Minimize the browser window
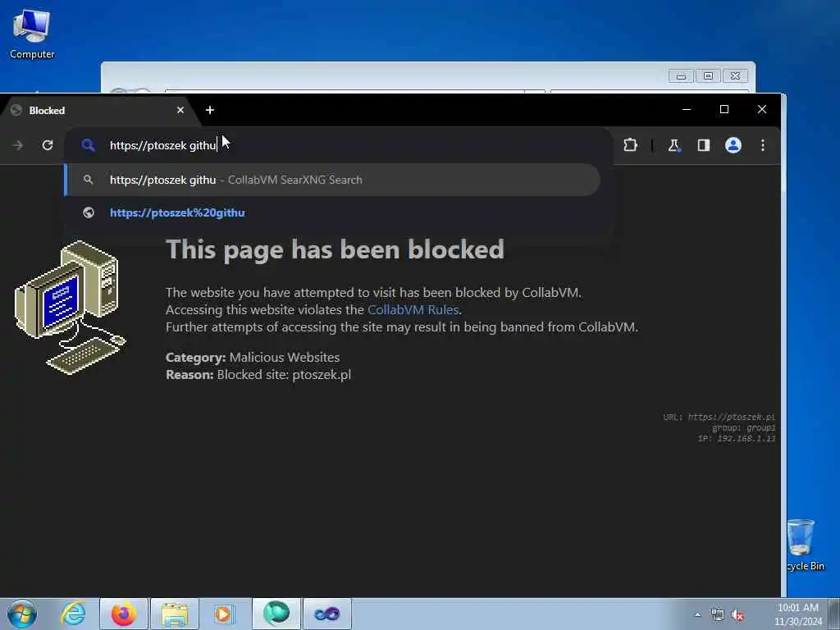840x630 pixels. pyautogui.click(x=687, y=109)
